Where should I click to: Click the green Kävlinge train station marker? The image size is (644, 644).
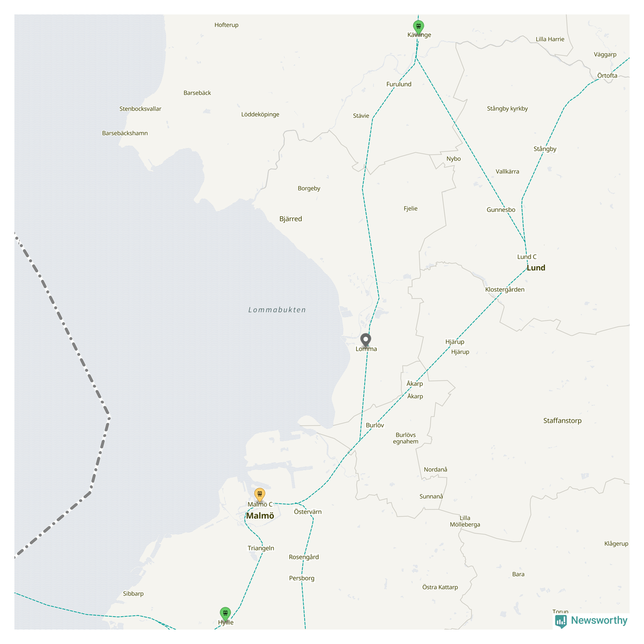click(419, 27)
